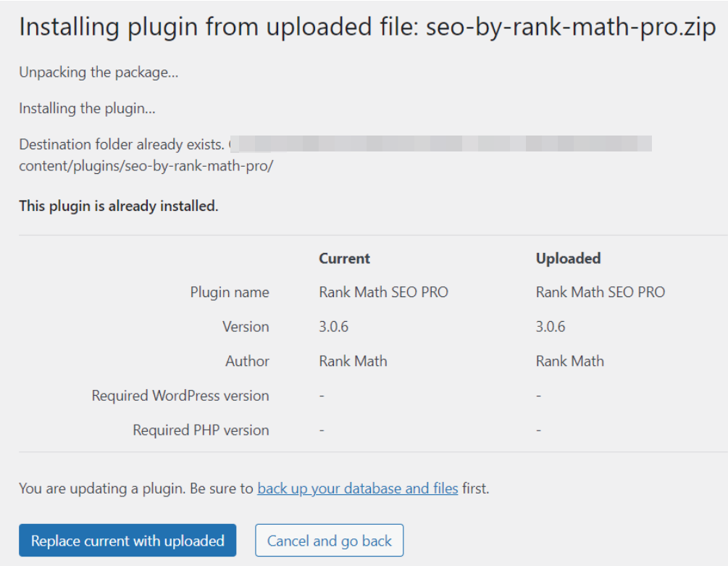The height and width of the screenshot is (566, 728).
Task: Click the Required PHP version row label
Action: (x=201, y=430)
